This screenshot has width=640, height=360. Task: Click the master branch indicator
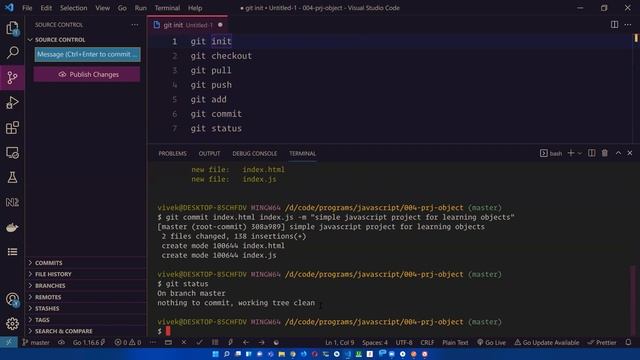pos(36,342)
